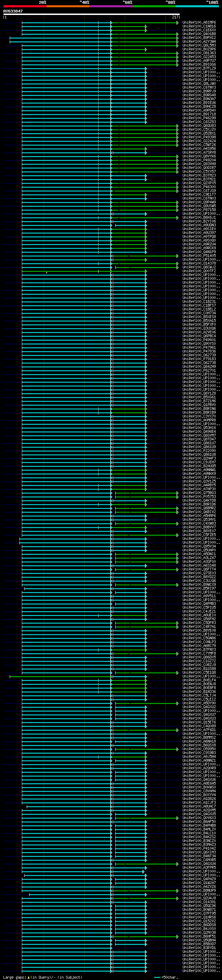Click hit UniRef100_B8RIN6
222x980 pixels.
(199, 408)
